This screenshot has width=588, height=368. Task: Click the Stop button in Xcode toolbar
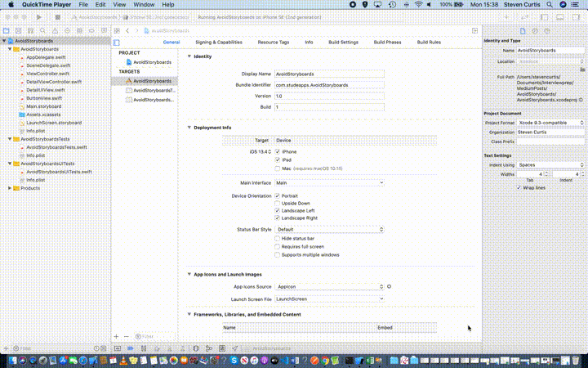(x=57, y=17)
